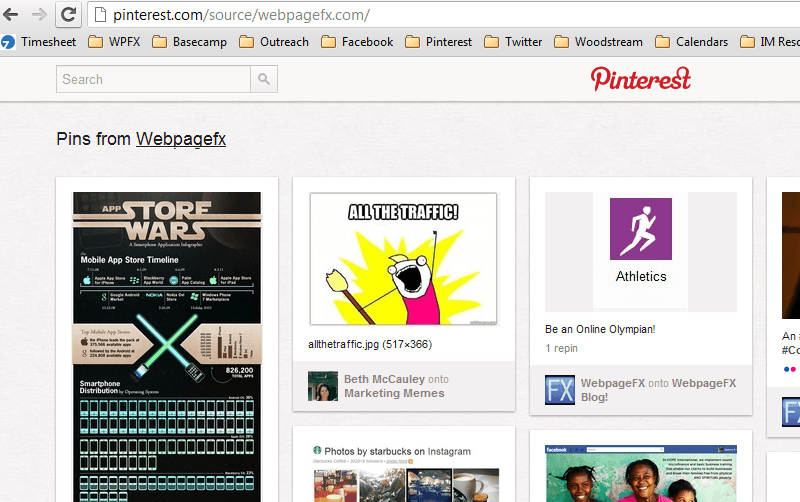Open the WebpageFX user link
The image size is (800, 502).
613,383
